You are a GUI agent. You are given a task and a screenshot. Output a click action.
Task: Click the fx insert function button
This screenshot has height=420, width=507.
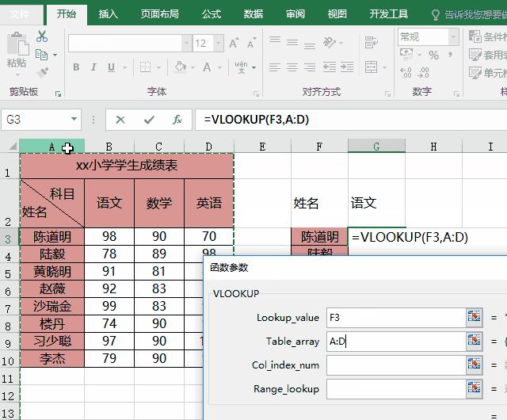(x=177, y=120)
